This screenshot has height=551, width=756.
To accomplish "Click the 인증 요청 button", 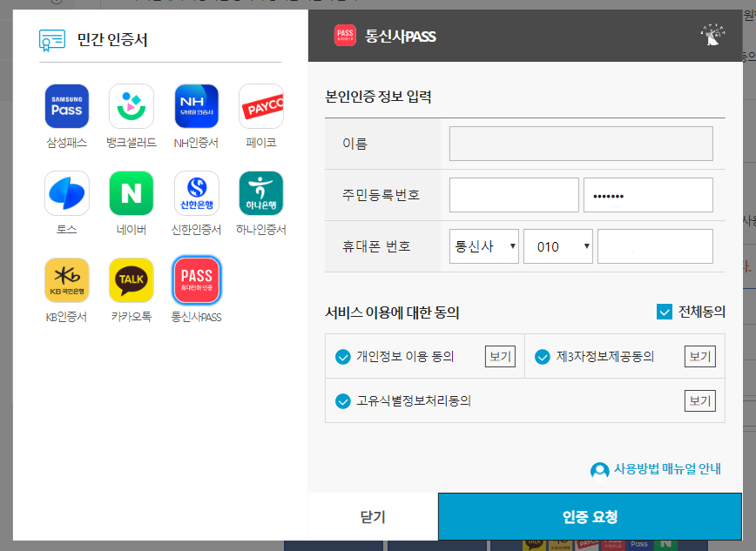I will (591, 517).
